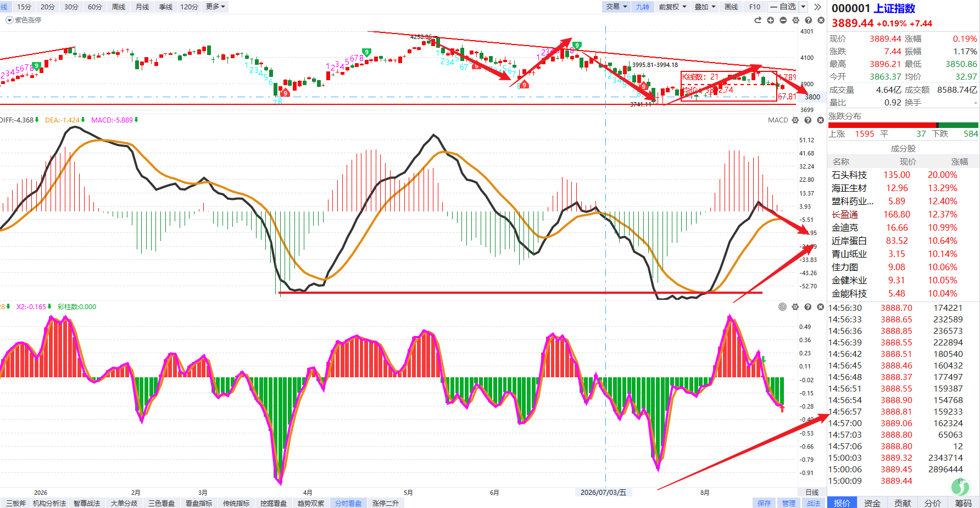Sort constituents by 涨幅 column header
Screen dimensions: 980x508
click(x=960, y=161)
